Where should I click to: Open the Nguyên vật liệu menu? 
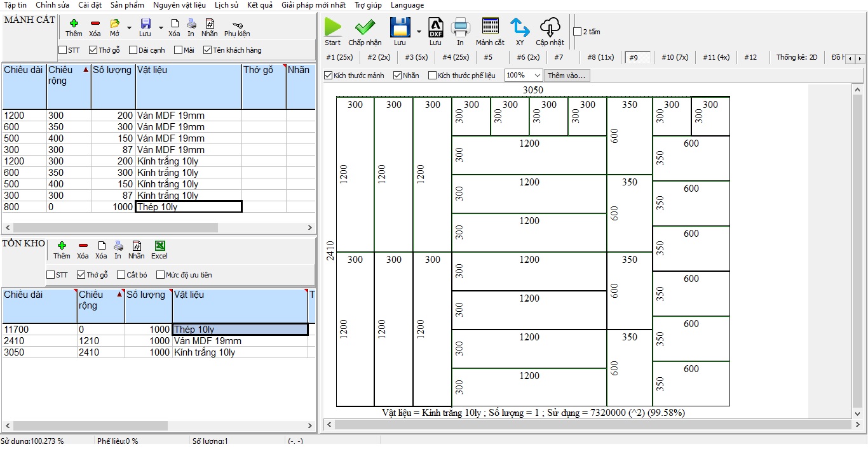(179, 5)
